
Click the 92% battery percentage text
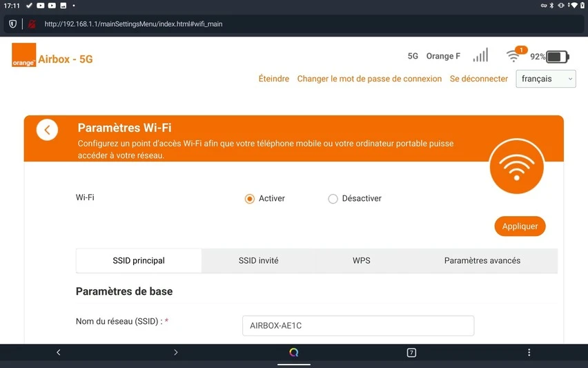[538, 57]
